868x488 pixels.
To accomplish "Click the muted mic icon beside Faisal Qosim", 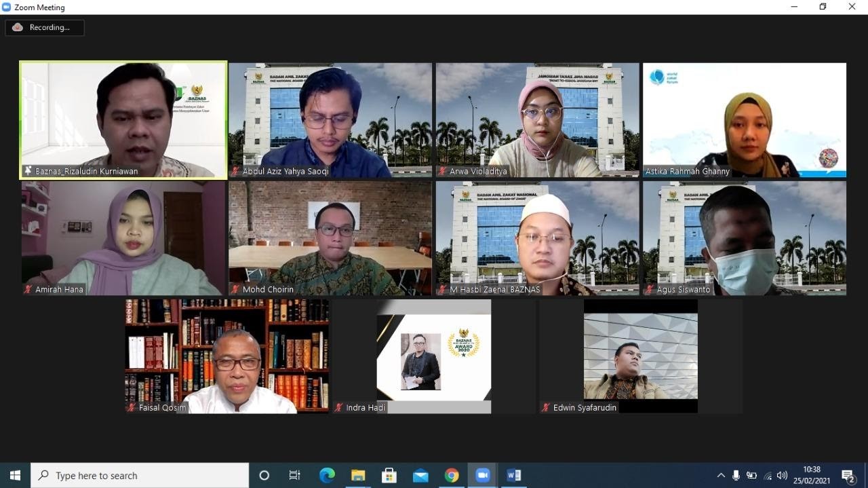I will pyautogui.click(x=132, y=408).
